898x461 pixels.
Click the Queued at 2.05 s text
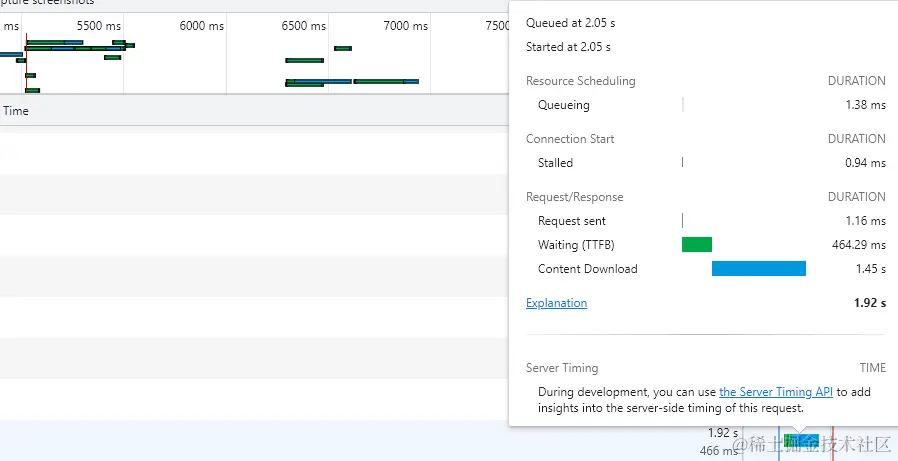point(568,22)
